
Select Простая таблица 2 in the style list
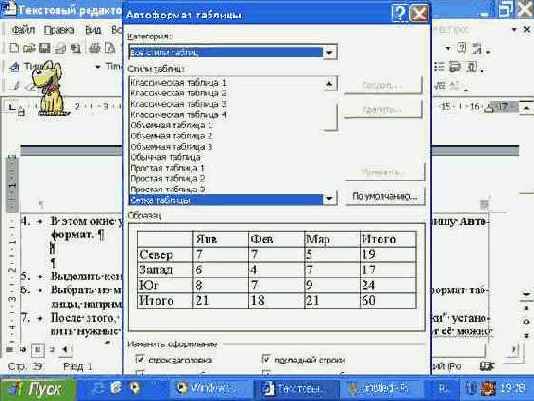click(x=168, y=178)
